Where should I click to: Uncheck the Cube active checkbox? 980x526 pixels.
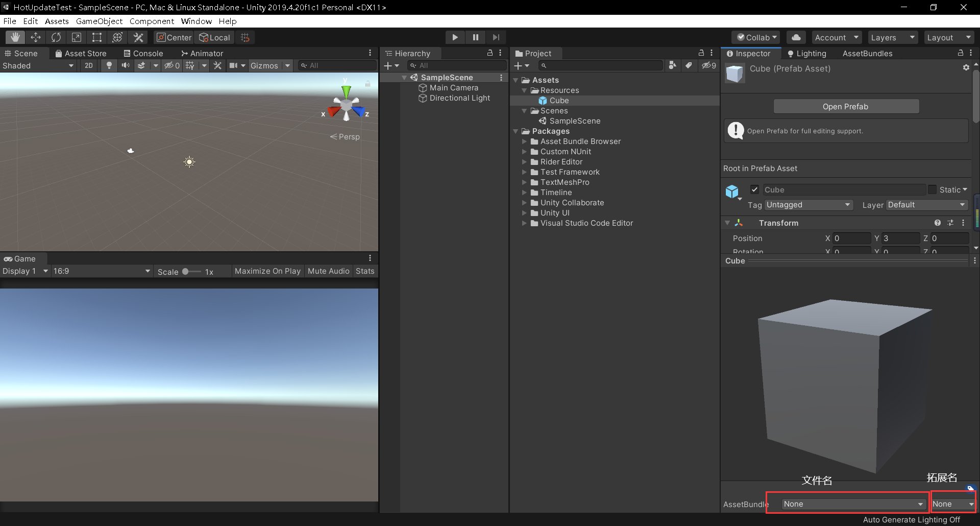754,189
